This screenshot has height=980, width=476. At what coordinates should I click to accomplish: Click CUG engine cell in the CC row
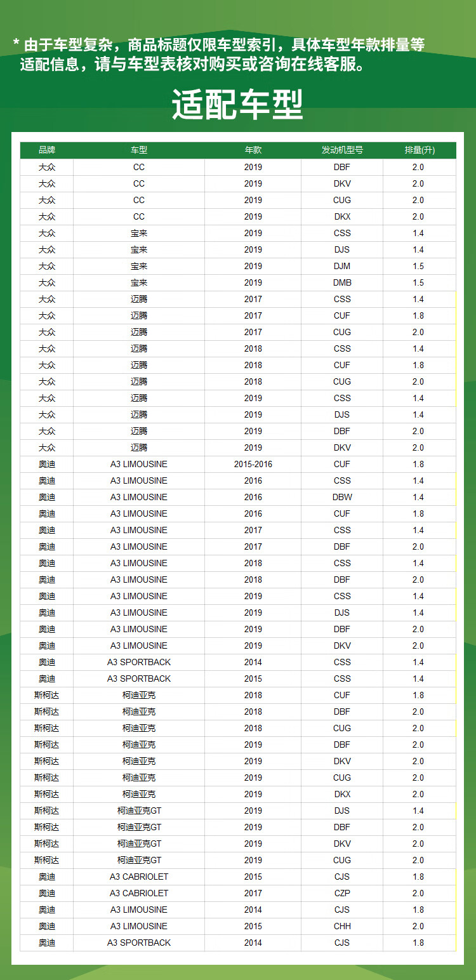coord(342,200)
